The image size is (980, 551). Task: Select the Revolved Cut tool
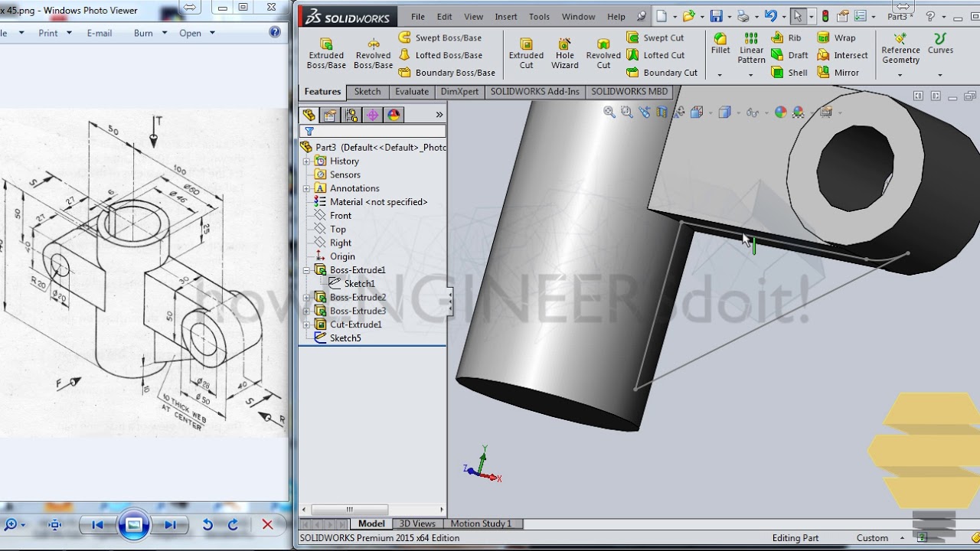point(603,54)
